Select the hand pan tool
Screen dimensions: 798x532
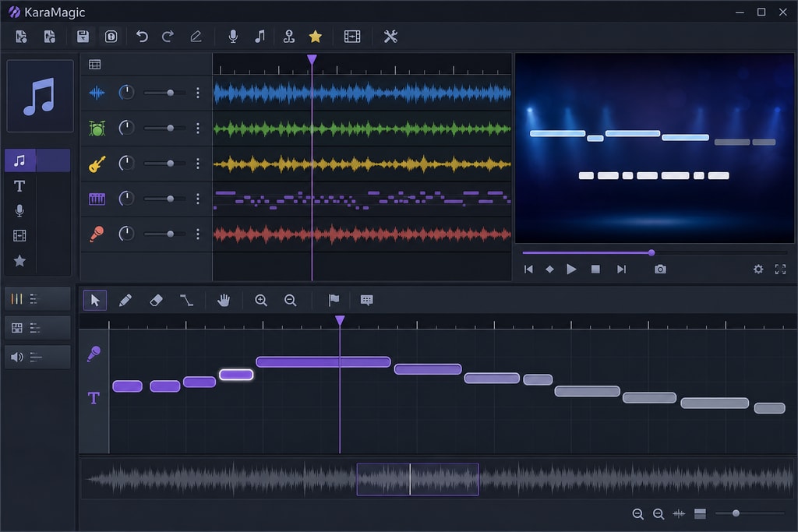pos(224,300)
